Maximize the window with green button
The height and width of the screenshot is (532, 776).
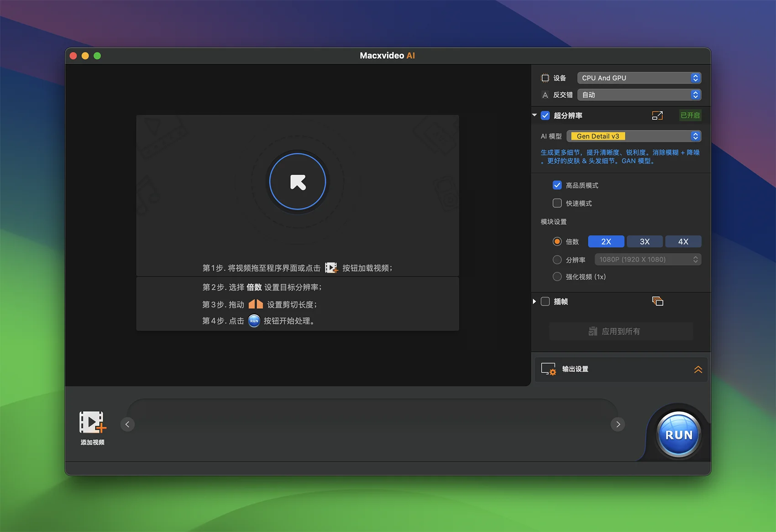pos(97,56)
